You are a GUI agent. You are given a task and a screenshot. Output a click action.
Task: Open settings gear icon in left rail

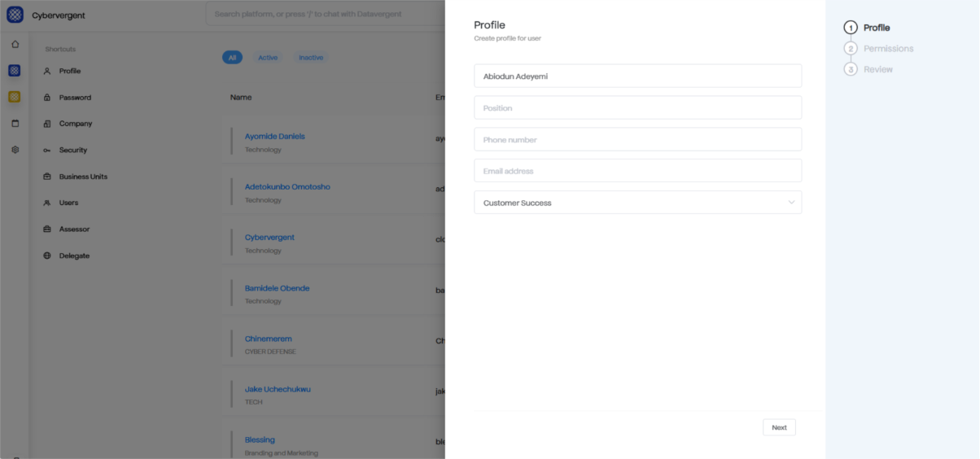[15, 150]
